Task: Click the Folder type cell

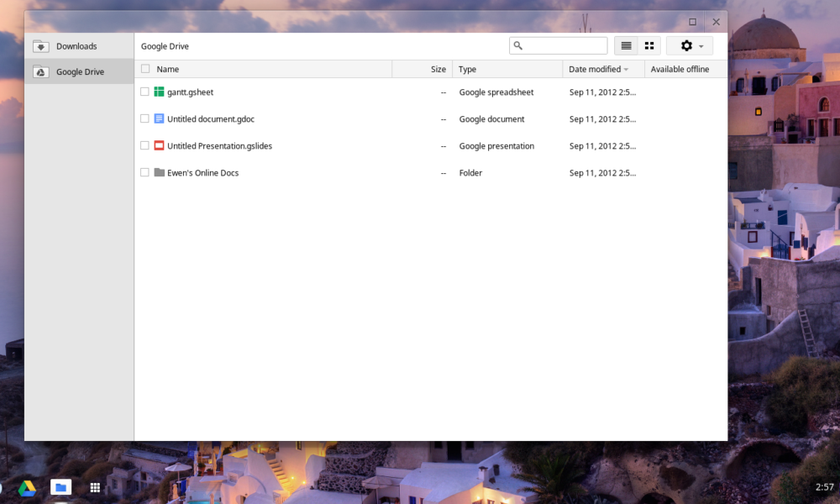Action: (470, 172)
